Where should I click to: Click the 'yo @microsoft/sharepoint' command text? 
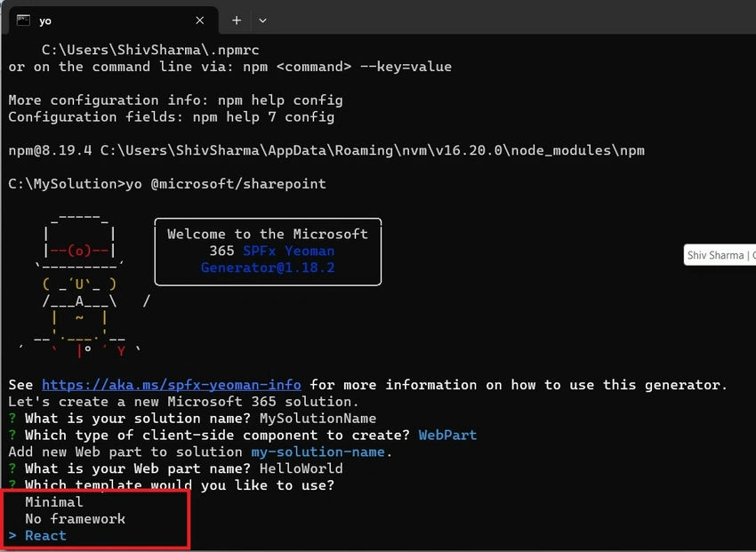pos(226,184)
